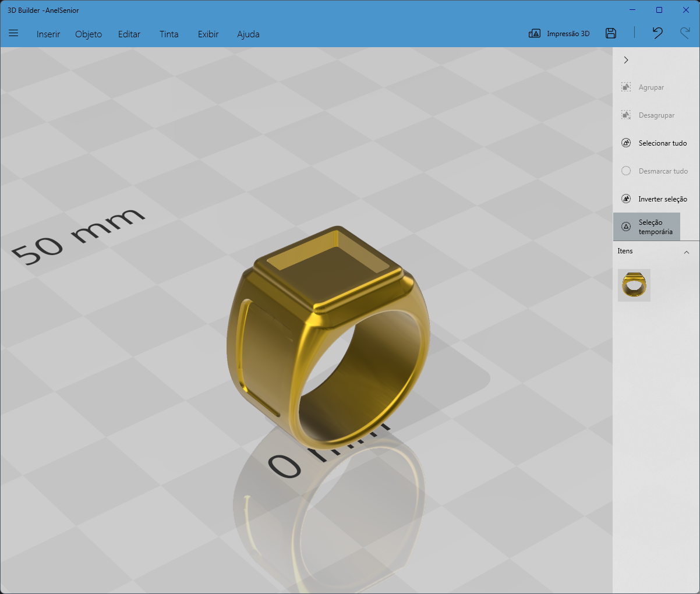
Task: Click the Desmarcar tudo circle icon
Action: pos(626,171)
